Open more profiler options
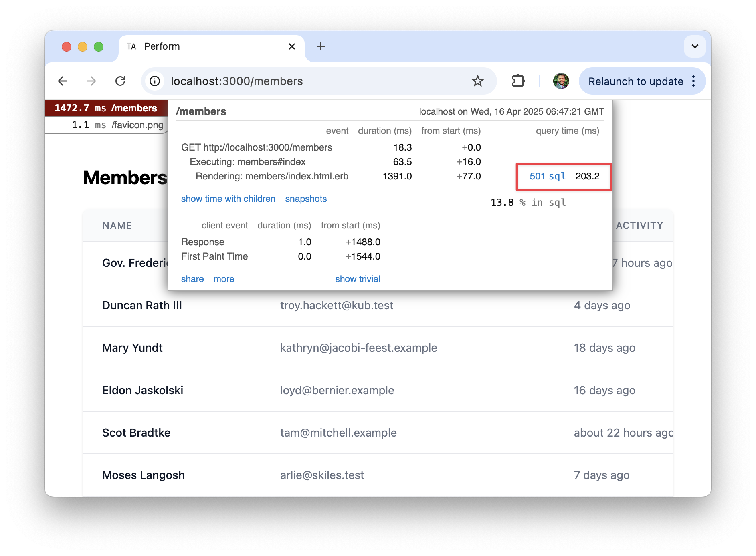756x556 pixels. tap(224, 279)
